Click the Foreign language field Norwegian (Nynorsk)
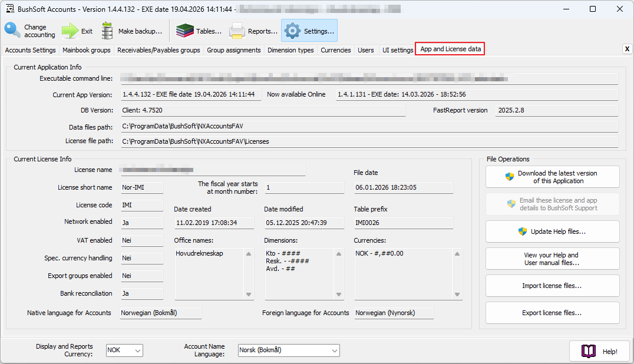Viewport: 634px width, 364px height. click(394, 313)
